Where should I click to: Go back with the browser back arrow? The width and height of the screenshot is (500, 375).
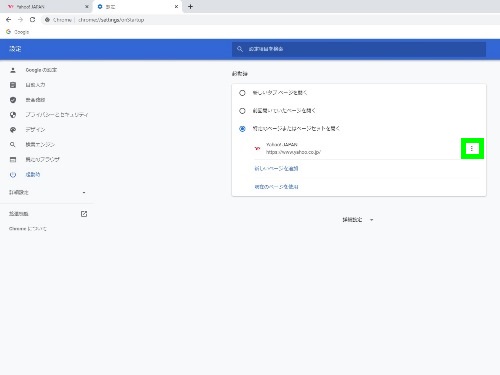pos(9,20)
